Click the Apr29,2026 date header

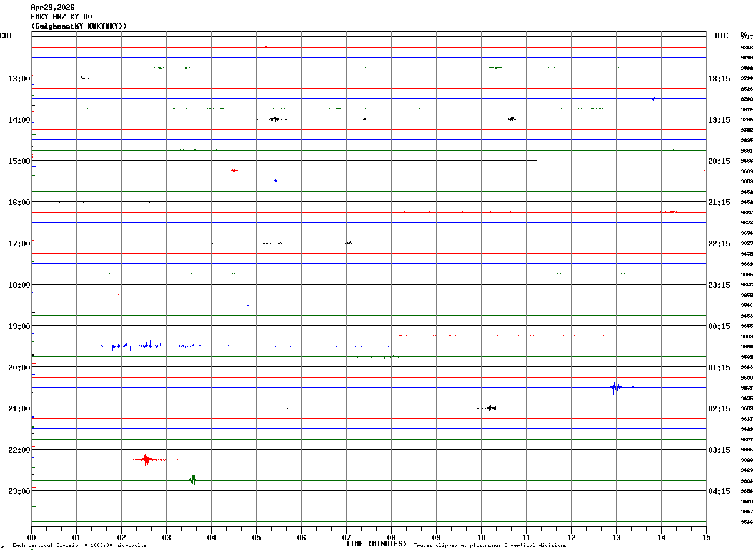click(52, 8)
